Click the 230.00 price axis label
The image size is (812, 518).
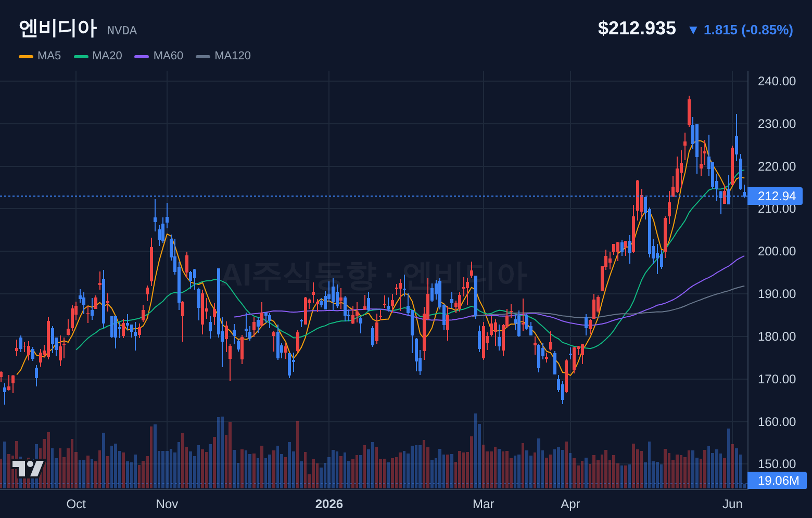click(x=777, y=124)
